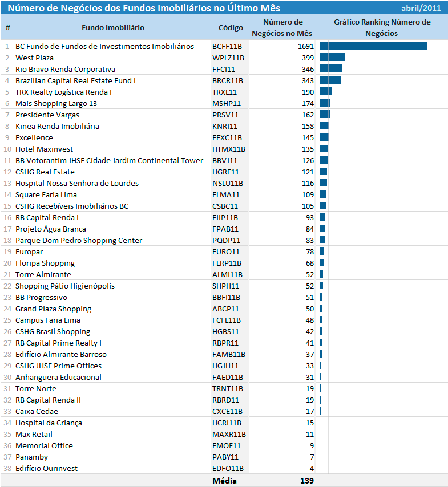This screenshot has width=448, height=487.
Task: Click the code ABCP11
Action: coord(225,309)
